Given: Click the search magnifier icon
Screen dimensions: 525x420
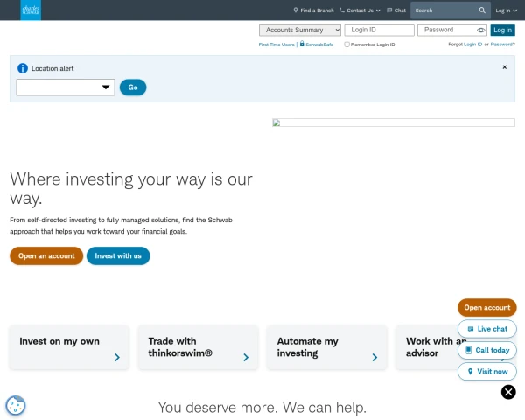Looking at the screenshot, I should (482, 10).
